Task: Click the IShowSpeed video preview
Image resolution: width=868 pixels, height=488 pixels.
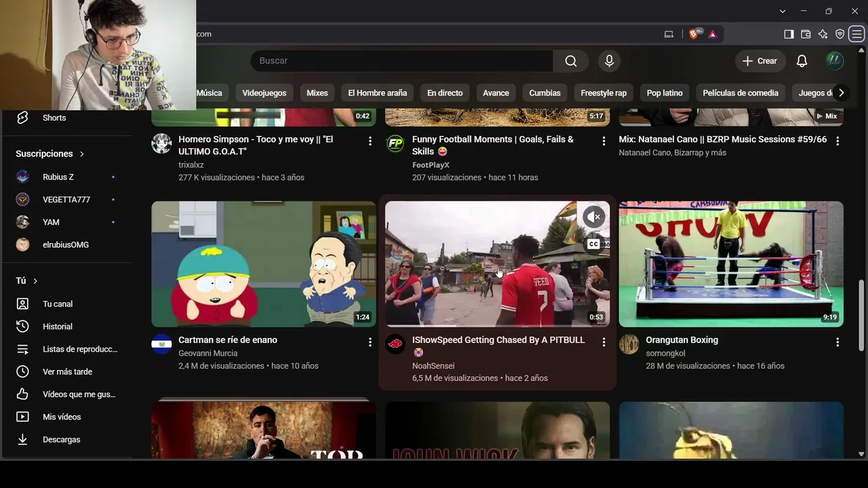Action: [498, 264]
